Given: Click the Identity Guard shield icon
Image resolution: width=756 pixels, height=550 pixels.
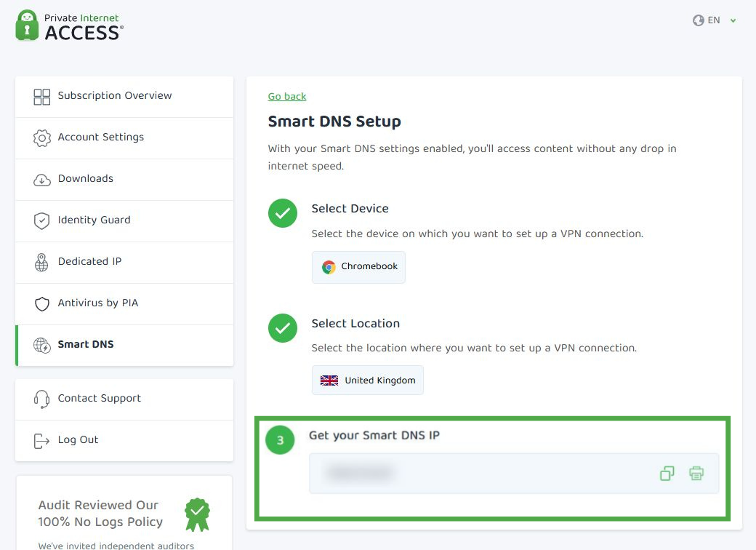Looking at the screenshot, I should tap(42, 221).
